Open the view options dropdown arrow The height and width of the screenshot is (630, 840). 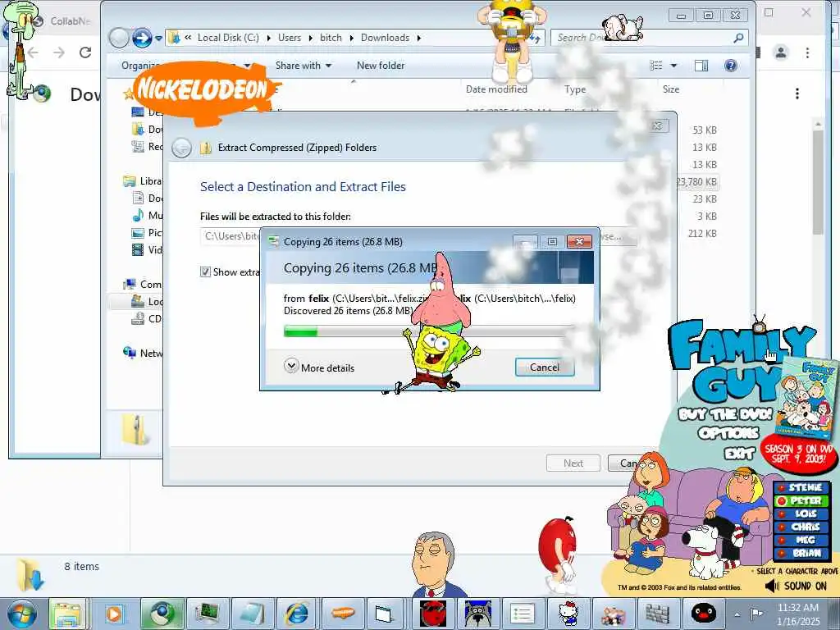(x=674, y=66)
